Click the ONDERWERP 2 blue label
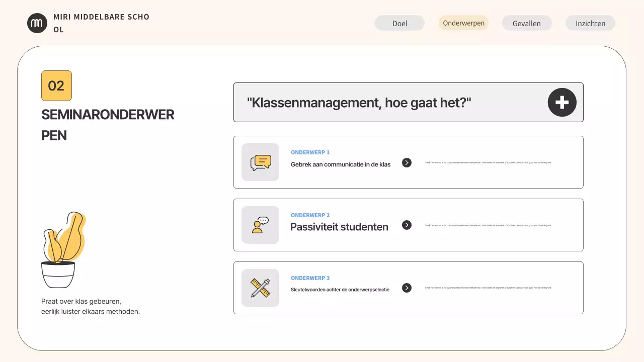The width and height of the screenshot is (644, 362). click(x=310, y=215)
